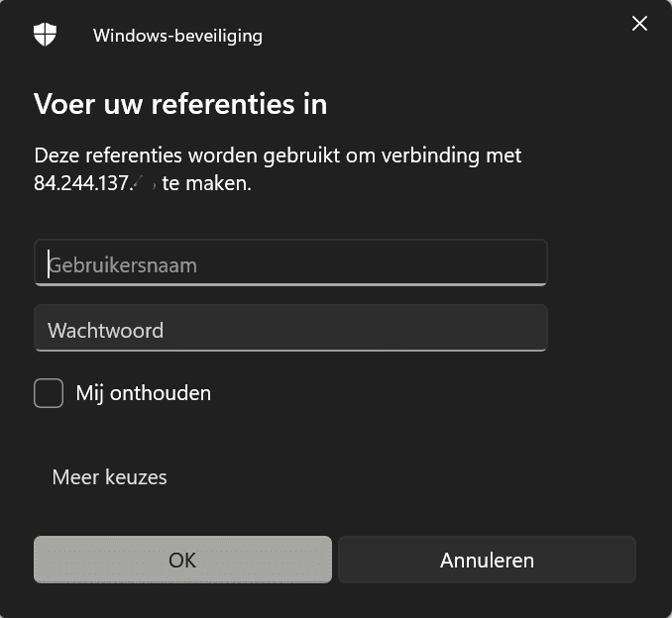Click the heading Voer uw referenties in
This screenshot has height=618, width=672.
180,104
